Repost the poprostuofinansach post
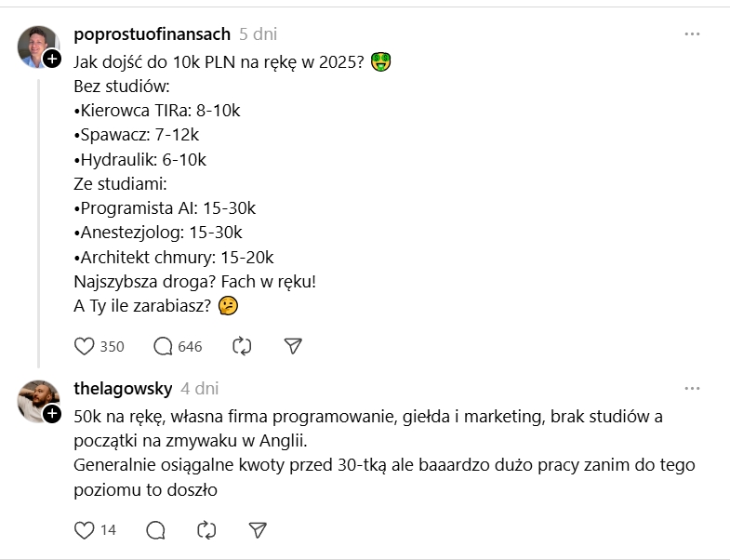The image size is (730, 560). (x=242, y=346)
